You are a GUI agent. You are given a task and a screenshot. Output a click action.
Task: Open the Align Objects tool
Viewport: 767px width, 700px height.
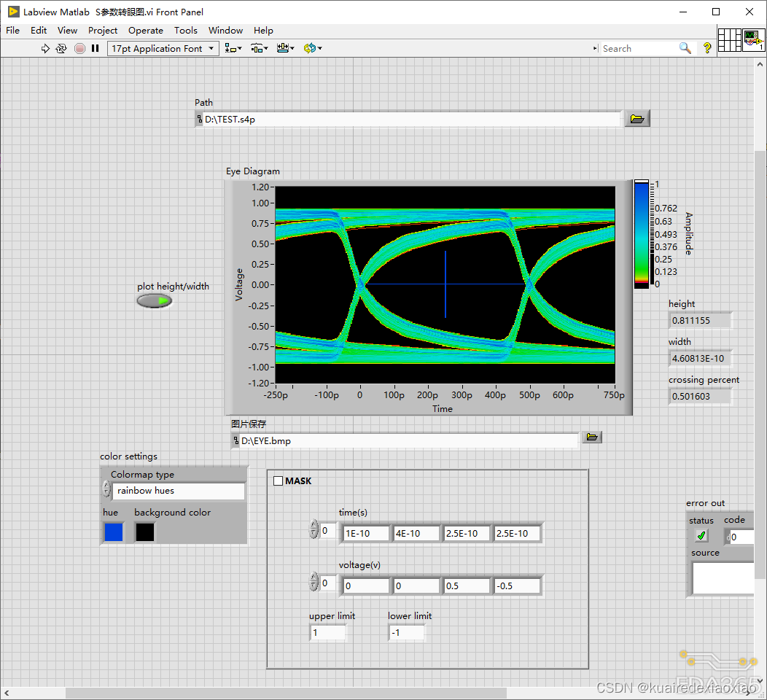pos(233,48)
